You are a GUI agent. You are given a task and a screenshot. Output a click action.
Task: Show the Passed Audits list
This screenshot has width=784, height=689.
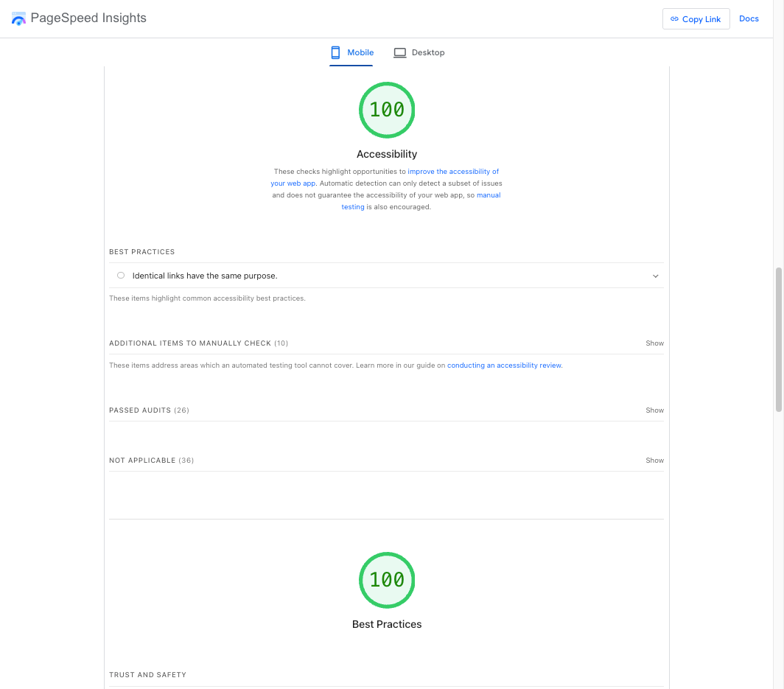[x=654, y=410]
